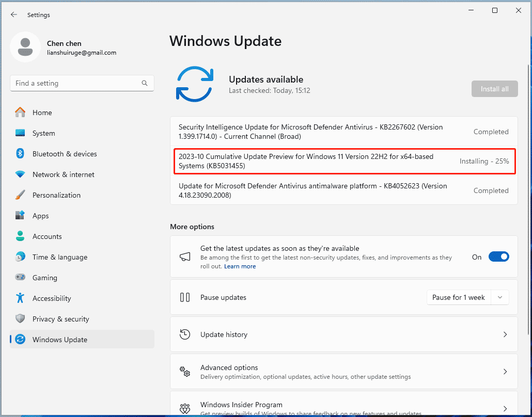Click the Privacy shield icon
This screenshot has height=417, width=532.
20,318
